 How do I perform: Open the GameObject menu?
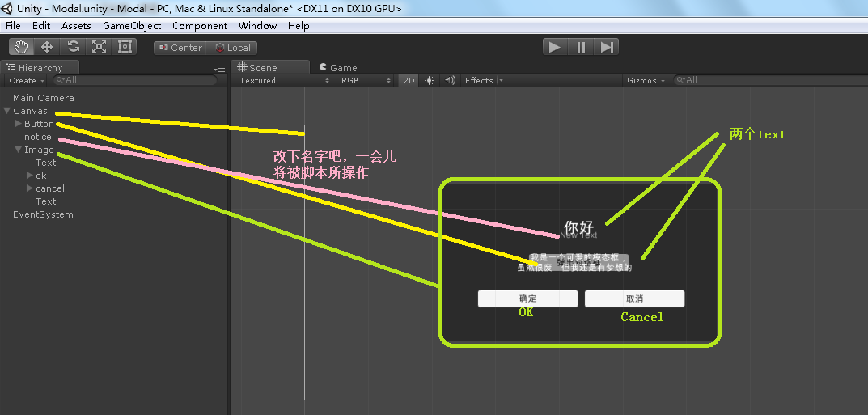132,25
